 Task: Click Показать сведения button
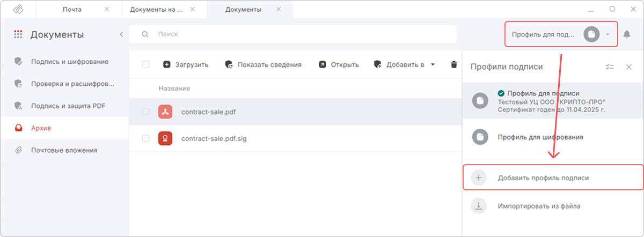click(263, 64)
